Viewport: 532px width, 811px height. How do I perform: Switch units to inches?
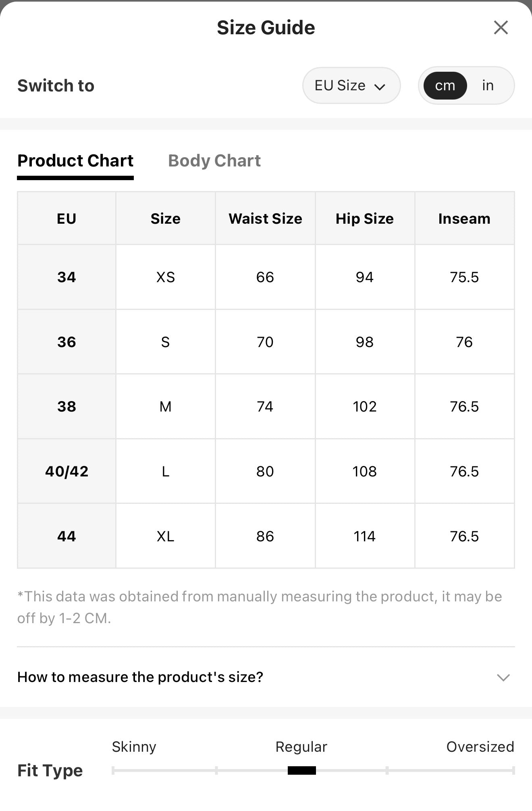[x=488, y=85]
